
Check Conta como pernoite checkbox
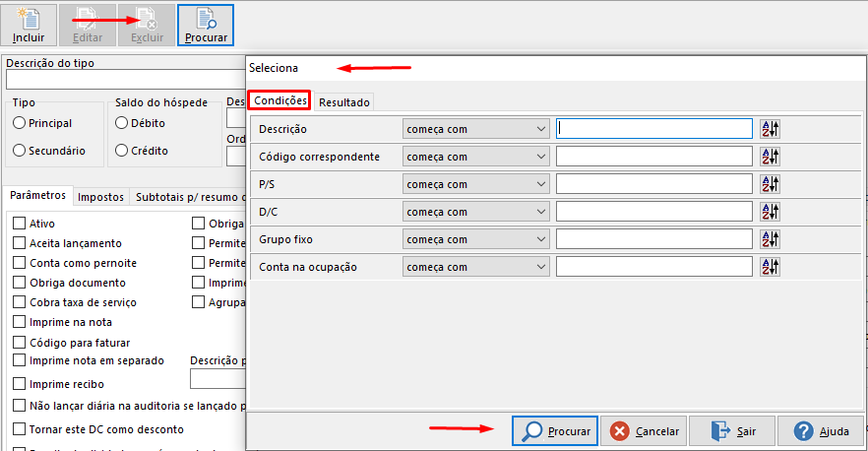(20, 263)
